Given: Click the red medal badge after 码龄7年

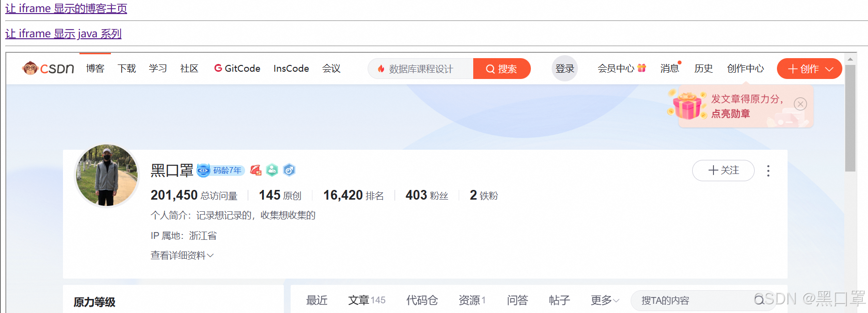Looking at the screenshot, I should 256,170.
